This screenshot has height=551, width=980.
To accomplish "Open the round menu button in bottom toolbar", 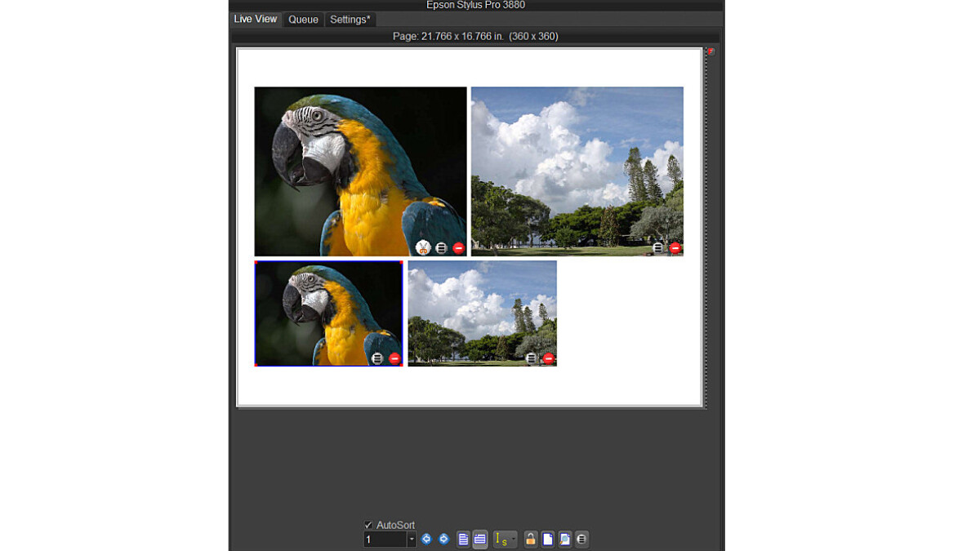I will pyautogui.click(x=581, y=539).
